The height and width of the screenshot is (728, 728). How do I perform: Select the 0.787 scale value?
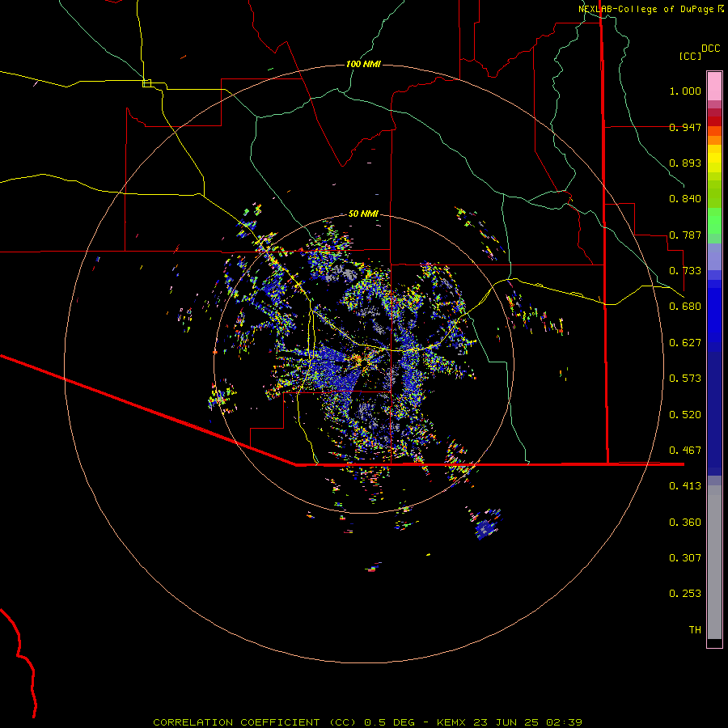tap(685, 235)
